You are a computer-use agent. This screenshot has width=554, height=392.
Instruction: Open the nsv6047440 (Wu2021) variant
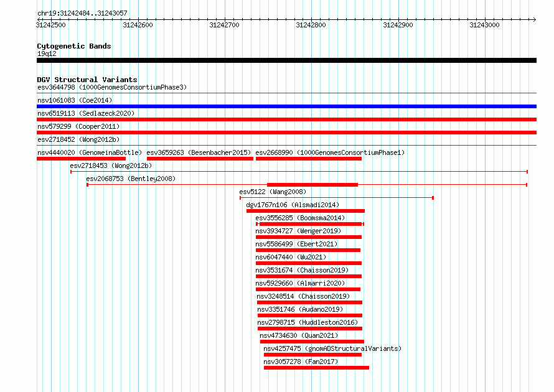coord(291,257)
